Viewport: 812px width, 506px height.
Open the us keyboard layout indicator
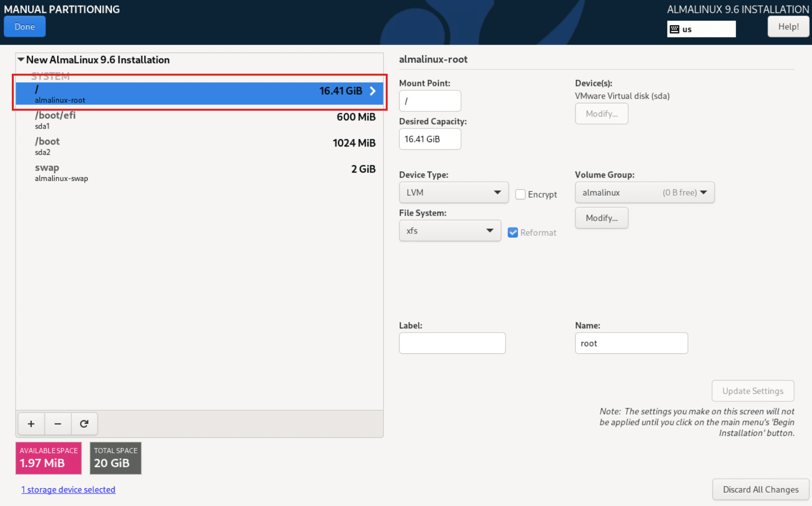(x=701, y=29)
